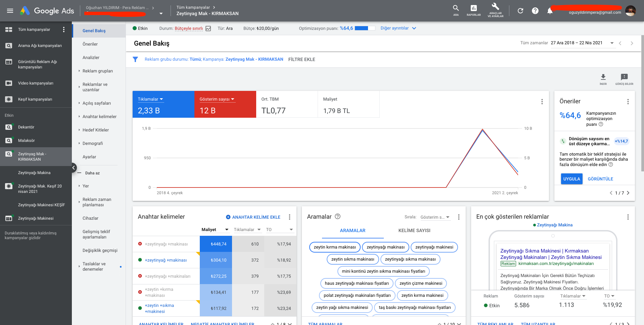
Task: View the recommendation via GÖRÜNTÜLE
Action: click(x=600, y=179)
